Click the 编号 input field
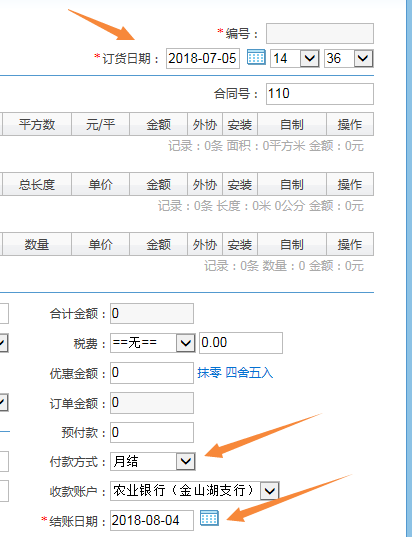412x537 pixels. 320,33
